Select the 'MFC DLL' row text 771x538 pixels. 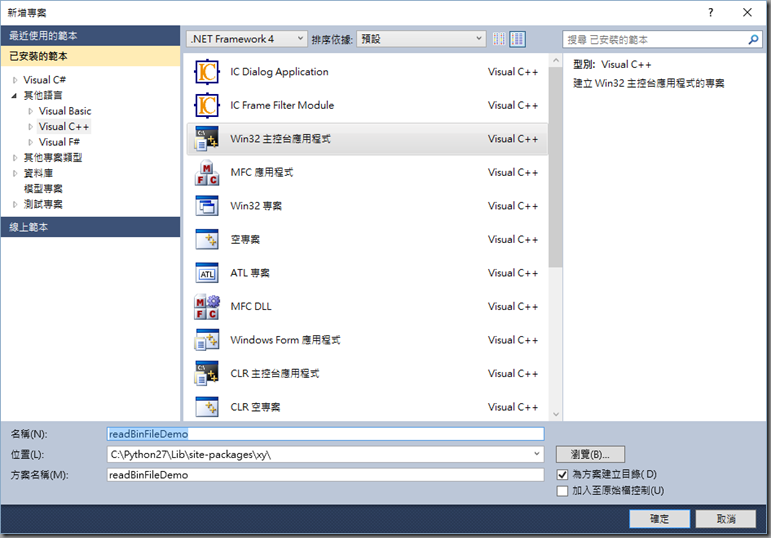tap(251, 306)
